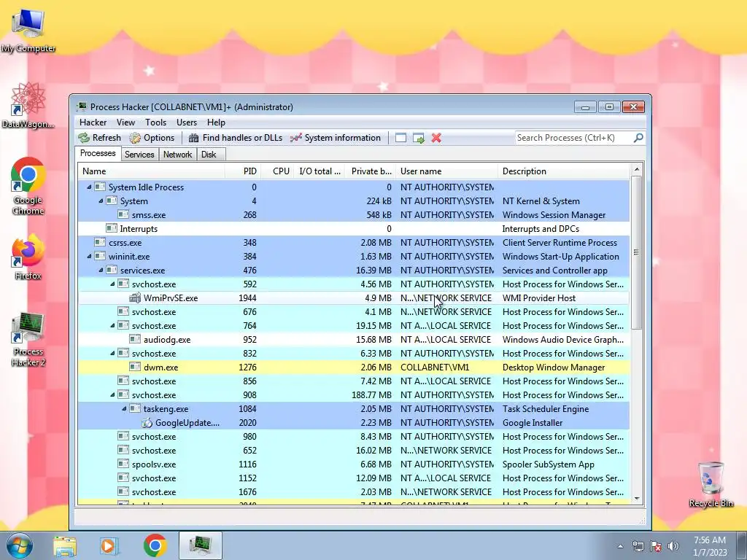Click the Google Installer description
The height and width of the screenshot is (560, 747).
pyautogui.click(x=532, y=422)
